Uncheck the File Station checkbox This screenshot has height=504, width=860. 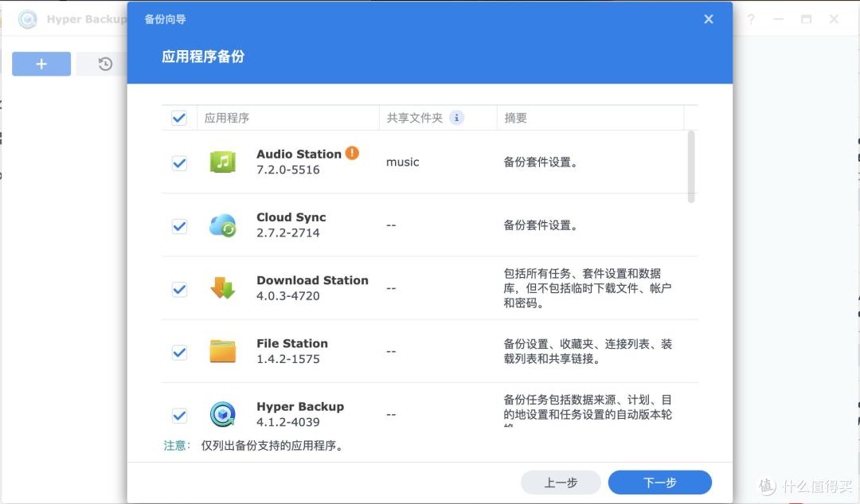click(179, 353)
